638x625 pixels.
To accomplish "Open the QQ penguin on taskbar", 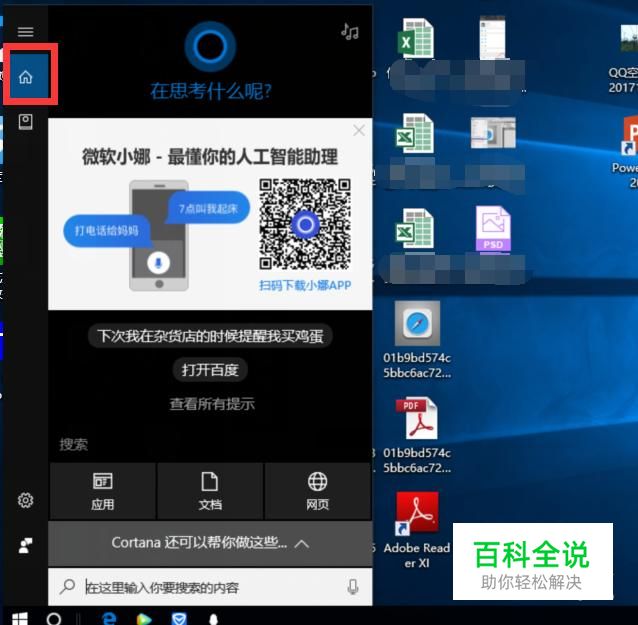I will (x=213, y=619).
